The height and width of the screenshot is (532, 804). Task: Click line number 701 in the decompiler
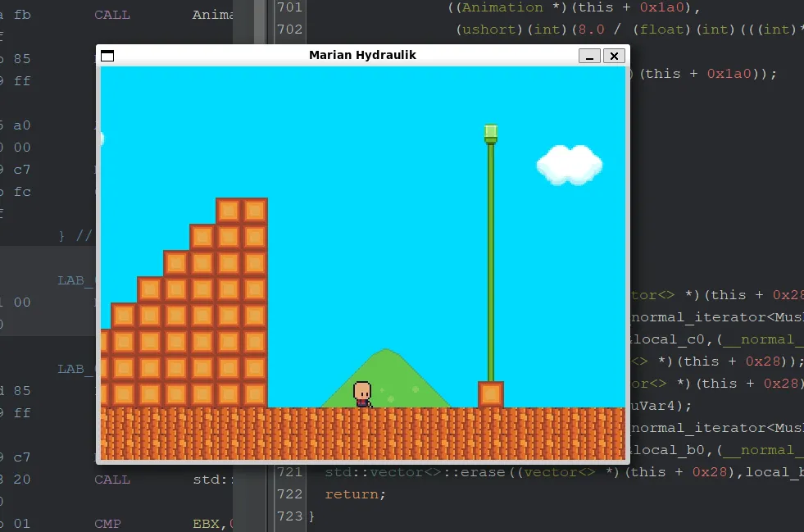click(x=289, y=7)
